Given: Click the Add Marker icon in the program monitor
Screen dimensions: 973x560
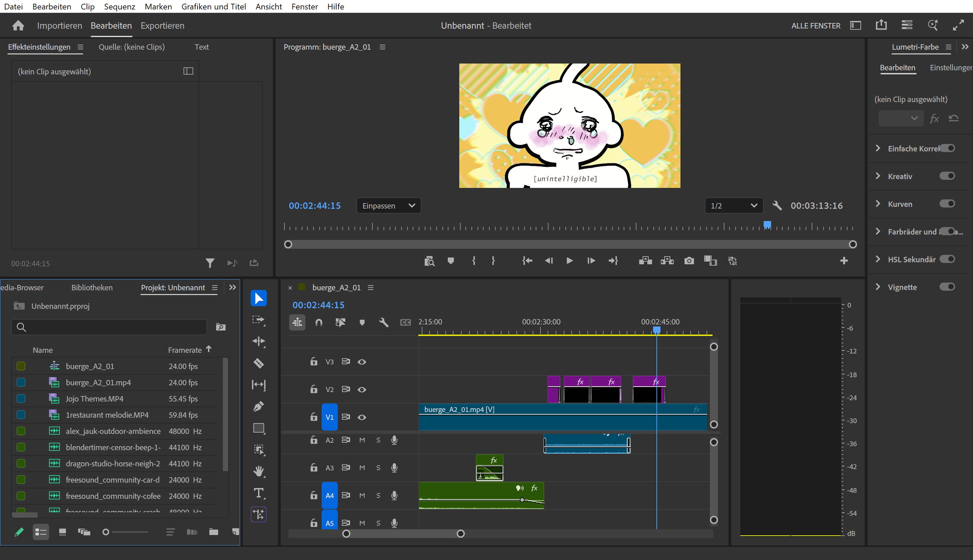Looking at the screenshot, I should click(451, 261).
